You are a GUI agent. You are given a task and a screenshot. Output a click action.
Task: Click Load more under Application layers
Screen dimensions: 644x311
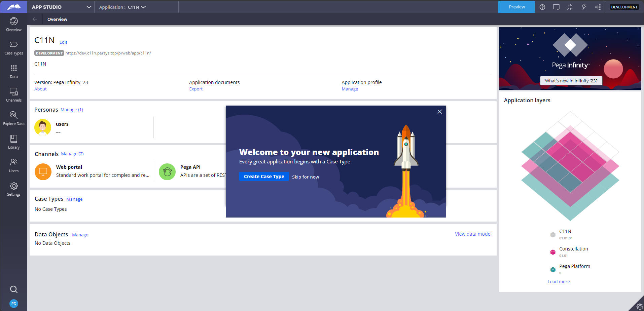point(559,282)
